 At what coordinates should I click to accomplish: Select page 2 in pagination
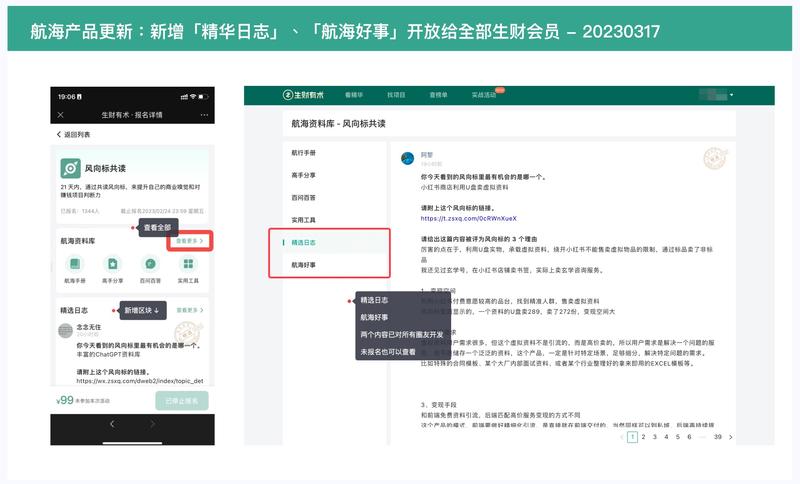coord(643,437)
